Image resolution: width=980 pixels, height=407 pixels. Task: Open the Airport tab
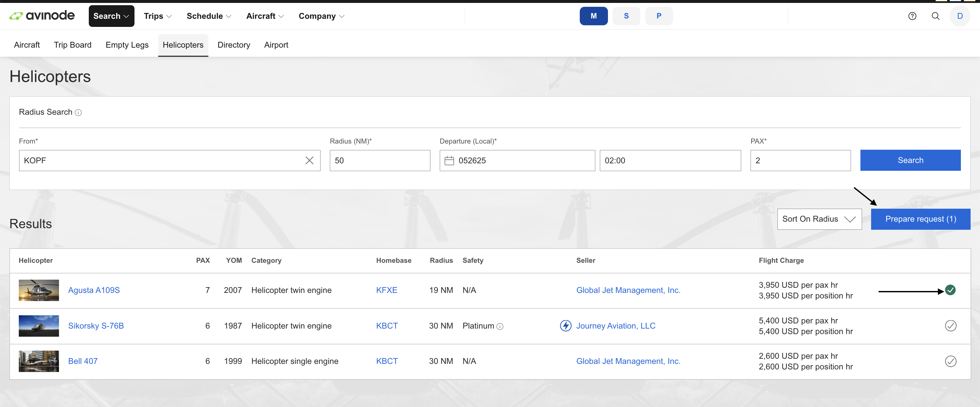tap(276, 45)
